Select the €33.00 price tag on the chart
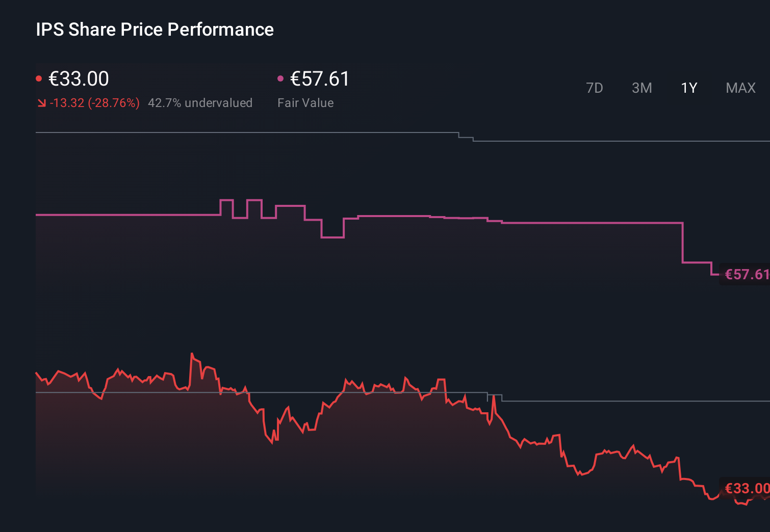Viewport: 770px width, 532px height. point(745,489)
